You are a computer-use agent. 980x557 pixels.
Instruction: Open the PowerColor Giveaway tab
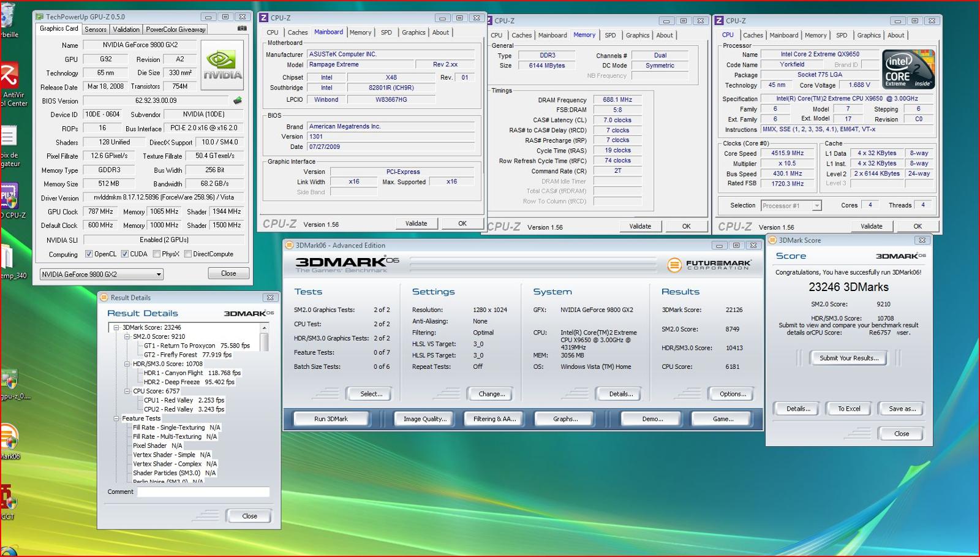coord(176,29)
